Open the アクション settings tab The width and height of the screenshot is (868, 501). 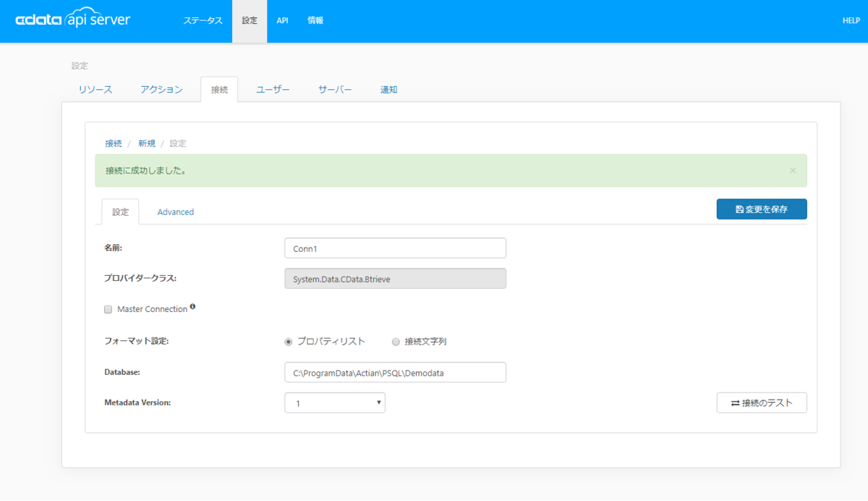click(161, 90)
